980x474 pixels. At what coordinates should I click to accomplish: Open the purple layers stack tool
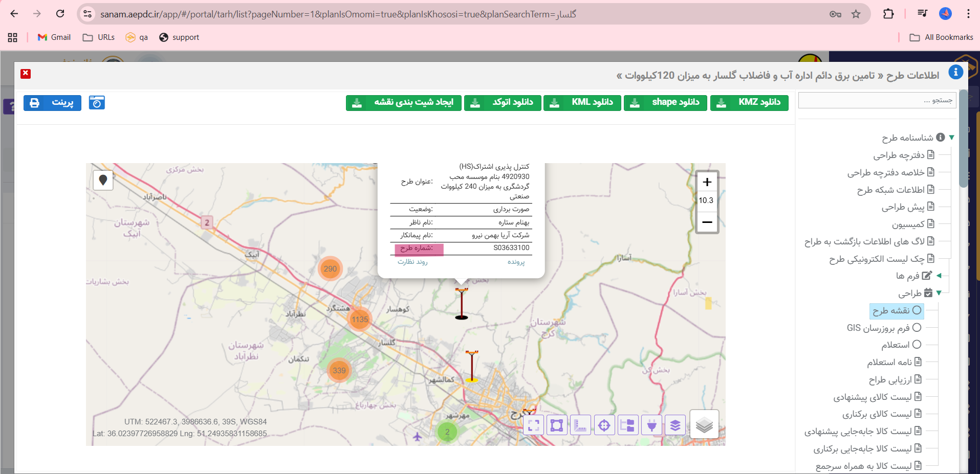(x=675, y=425)
